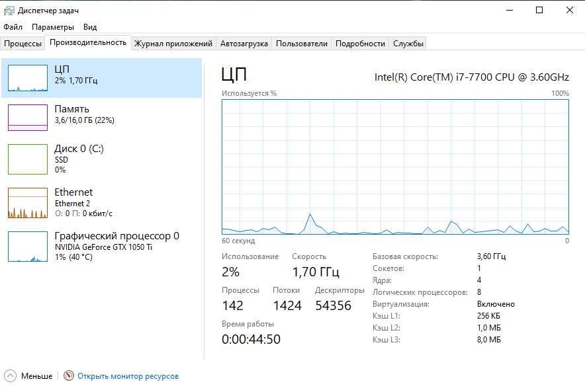Open the Службы tab

pyautogui.click(x=408, y=43)
